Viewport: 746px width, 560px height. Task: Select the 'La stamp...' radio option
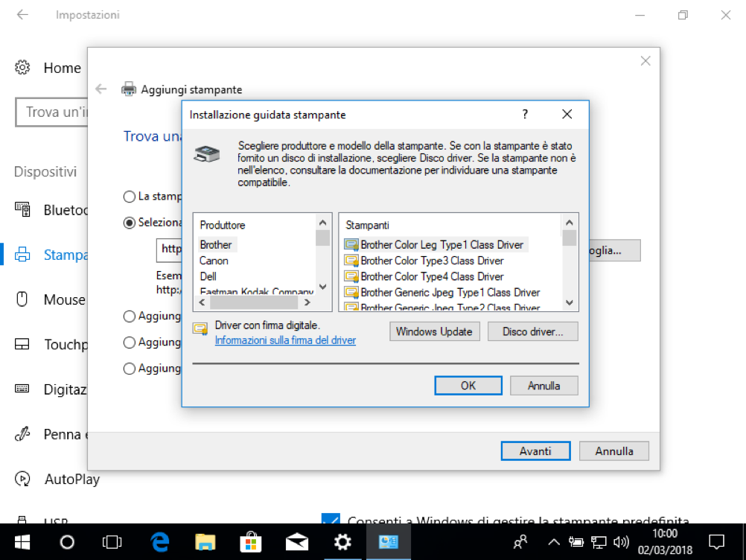[129, 197]
